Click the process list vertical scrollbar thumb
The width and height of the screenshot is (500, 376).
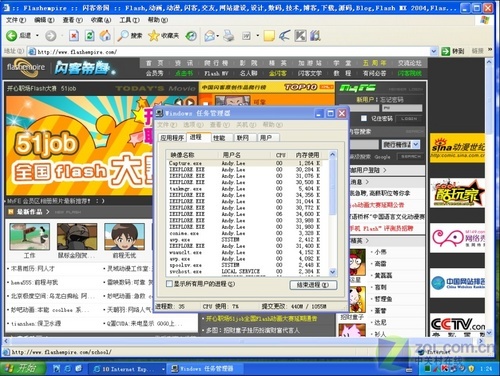[332, 188]
